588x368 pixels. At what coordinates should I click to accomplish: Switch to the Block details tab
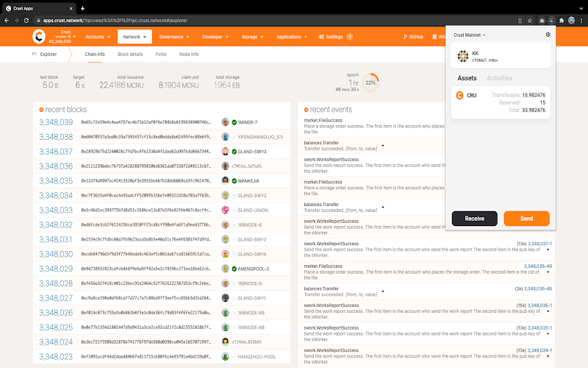click(130, 54)
